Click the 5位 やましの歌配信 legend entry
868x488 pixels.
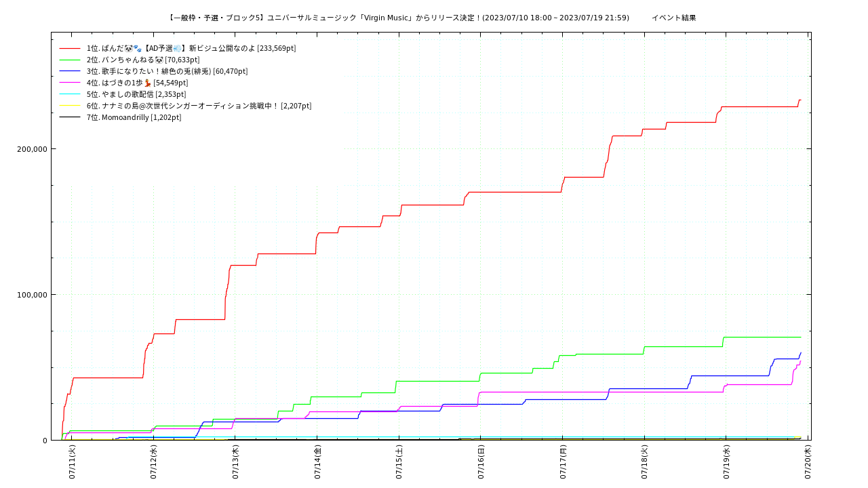136,94
